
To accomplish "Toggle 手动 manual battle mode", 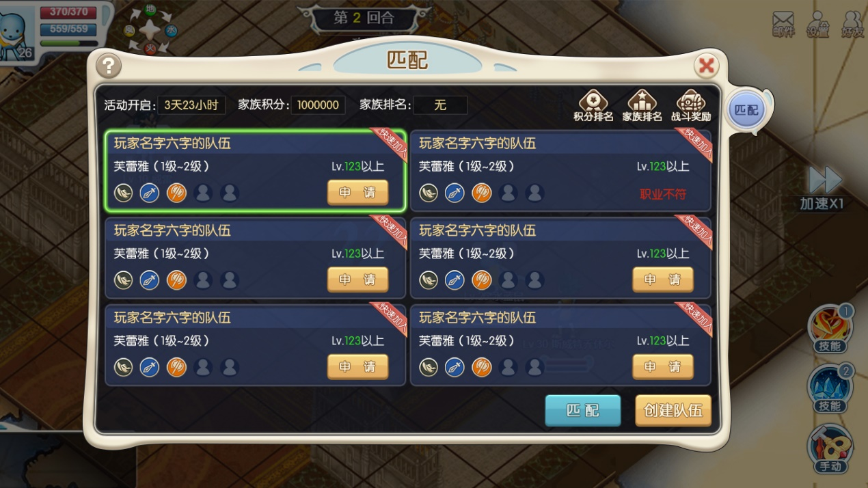I will pyautogui.click(x=830, y=449).
